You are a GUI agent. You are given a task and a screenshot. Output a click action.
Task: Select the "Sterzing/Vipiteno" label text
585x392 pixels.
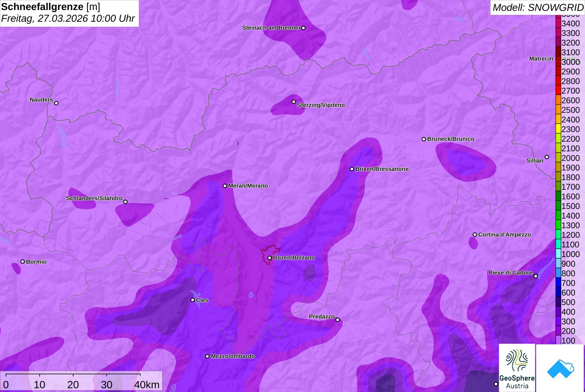tap(321, 105)
